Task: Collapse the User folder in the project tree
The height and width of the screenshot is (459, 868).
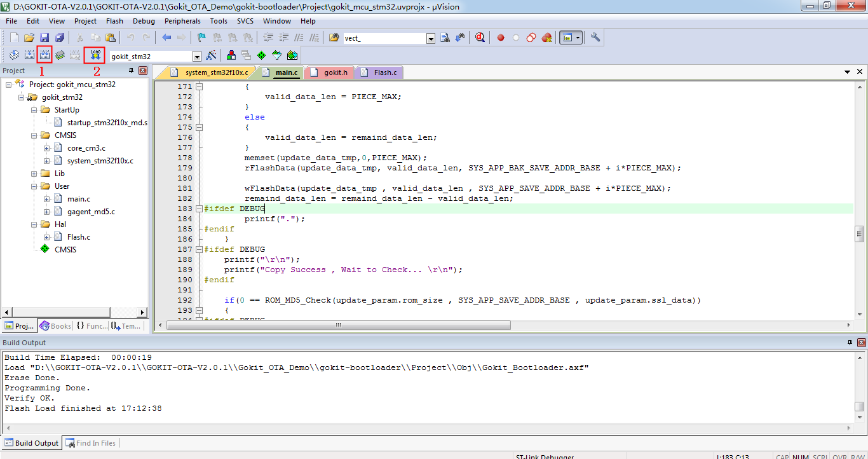Action: [34, 186]
